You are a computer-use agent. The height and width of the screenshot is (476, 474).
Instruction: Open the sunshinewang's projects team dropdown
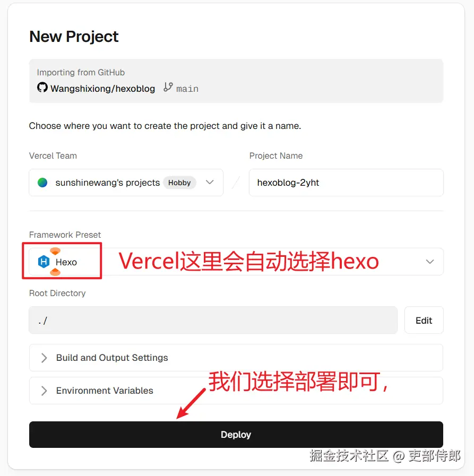(126, 183)
